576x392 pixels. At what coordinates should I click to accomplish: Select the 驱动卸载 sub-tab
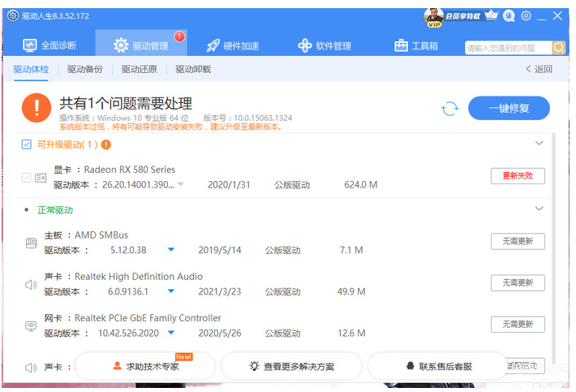click(x=193, y=69)
